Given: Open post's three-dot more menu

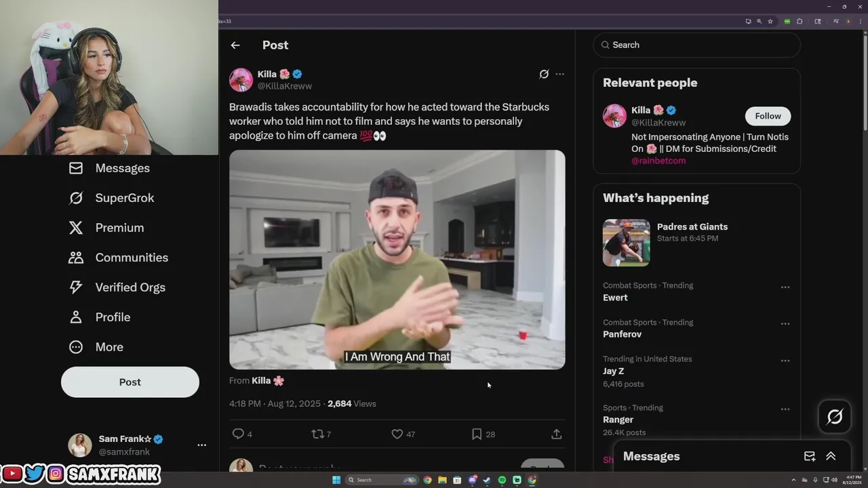Looking at the screenshot, I should [560, 74].
